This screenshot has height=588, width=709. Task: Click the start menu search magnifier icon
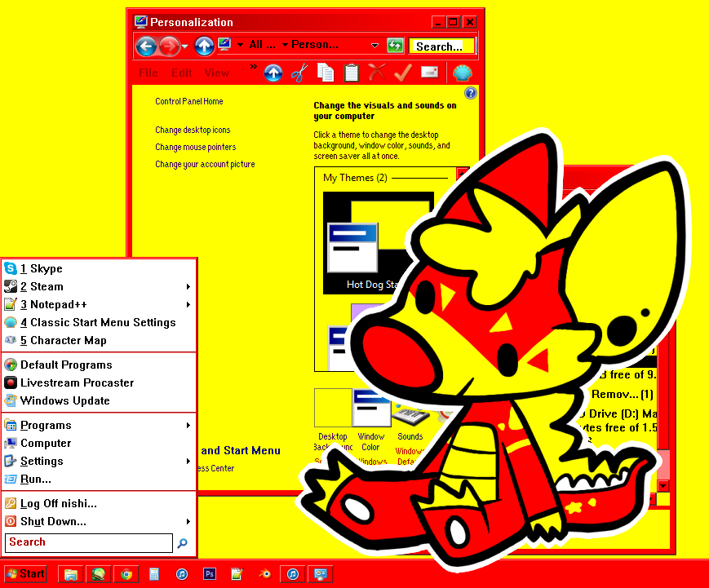click(183, 543)
